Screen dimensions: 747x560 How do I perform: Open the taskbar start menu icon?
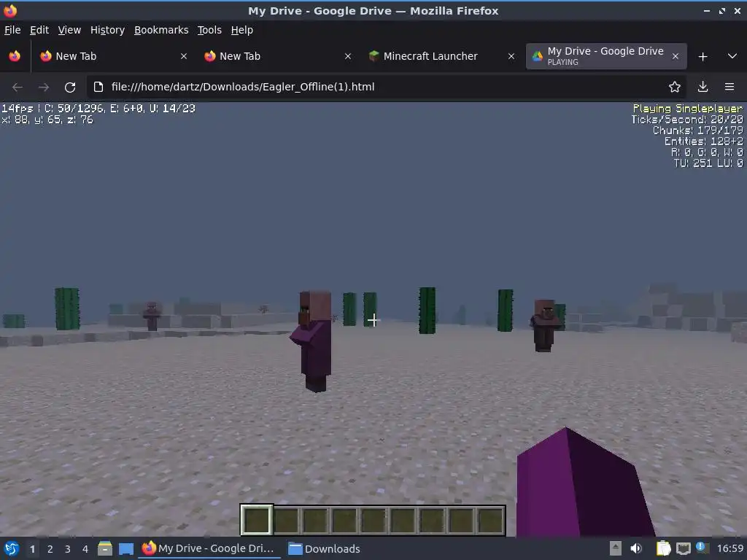click(11, 548)
